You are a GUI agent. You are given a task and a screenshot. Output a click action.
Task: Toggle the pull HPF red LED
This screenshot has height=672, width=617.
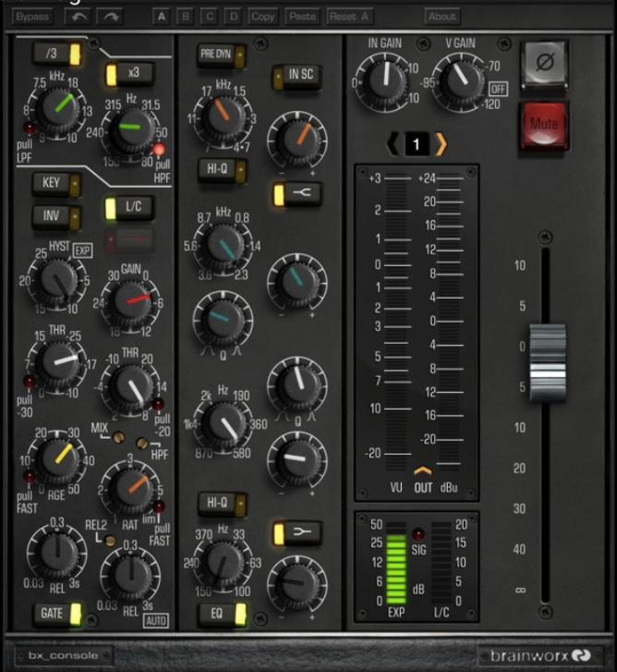[159, 150]
